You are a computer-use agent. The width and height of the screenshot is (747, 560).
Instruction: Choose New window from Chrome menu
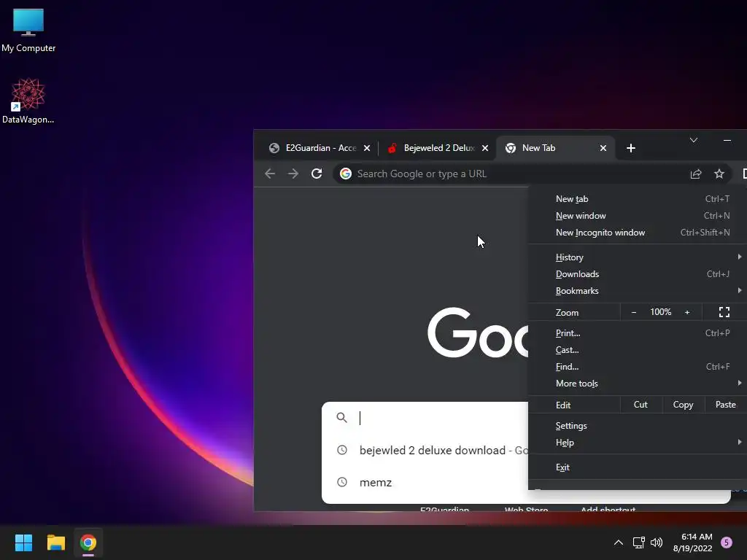click(638, 216)
